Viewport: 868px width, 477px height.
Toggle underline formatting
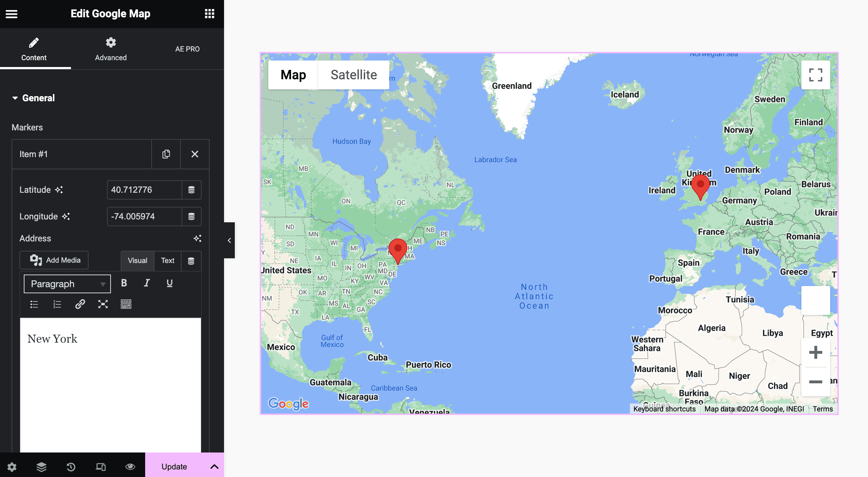(170, 283)
